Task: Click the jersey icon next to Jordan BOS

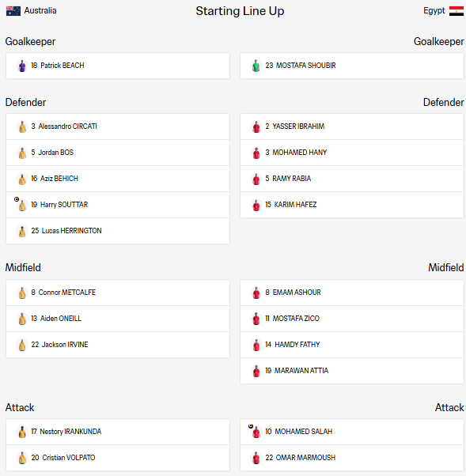Action: click(x=22, y=153)
